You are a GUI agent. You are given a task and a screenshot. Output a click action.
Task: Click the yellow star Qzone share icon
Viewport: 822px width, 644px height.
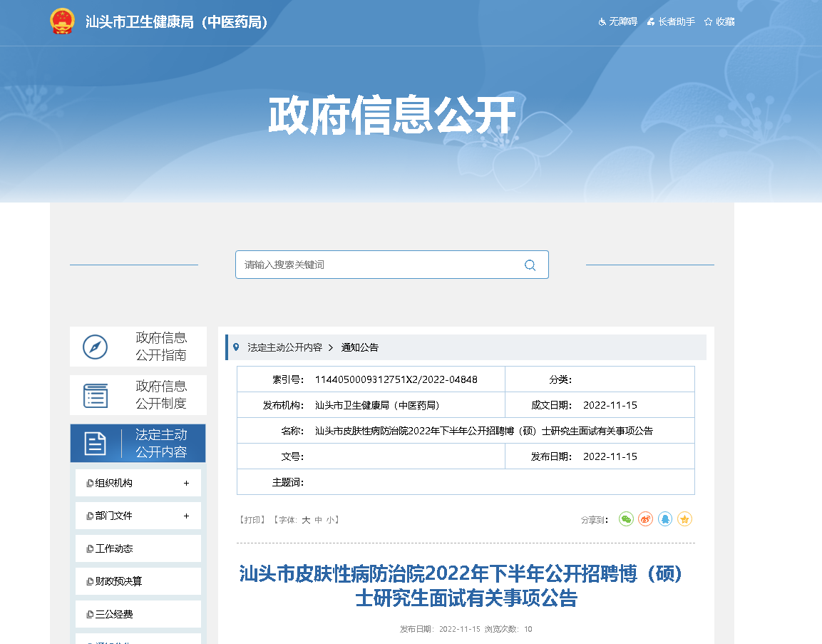pyautogui.click(x=684, y=519)
